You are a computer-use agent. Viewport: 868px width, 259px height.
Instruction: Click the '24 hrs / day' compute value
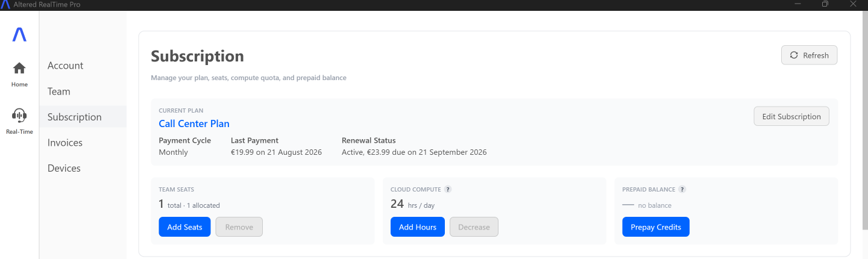point(412,204)
